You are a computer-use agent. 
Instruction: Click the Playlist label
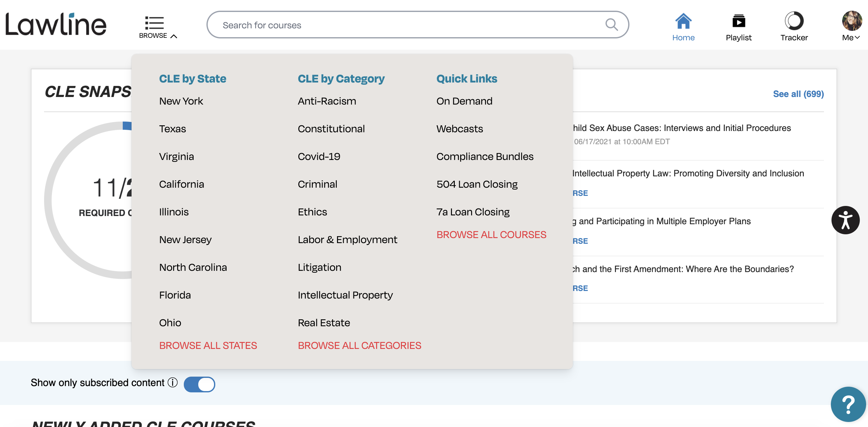point(739,37)
